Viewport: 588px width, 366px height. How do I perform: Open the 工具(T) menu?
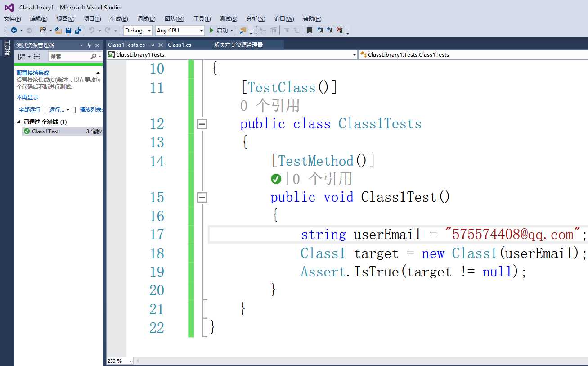pos(202,18)
